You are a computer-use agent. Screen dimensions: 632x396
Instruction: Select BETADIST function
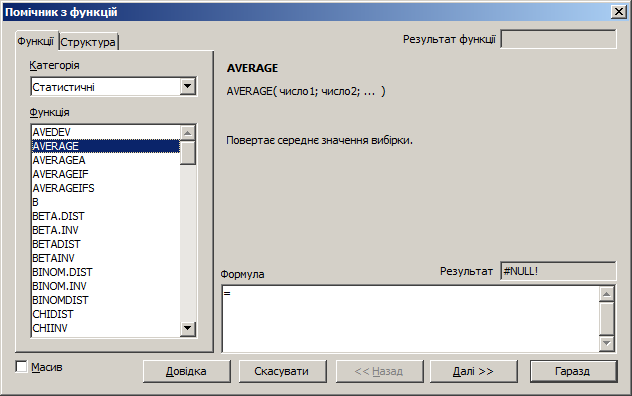pyautogui.click(x=106, y=244)
